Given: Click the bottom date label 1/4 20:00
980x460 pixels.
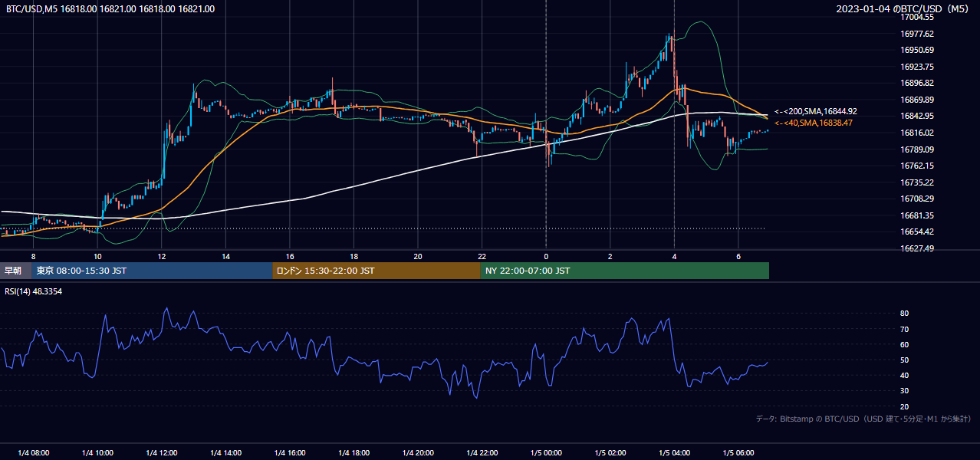Looking at the screenshot, I should 418,453.
